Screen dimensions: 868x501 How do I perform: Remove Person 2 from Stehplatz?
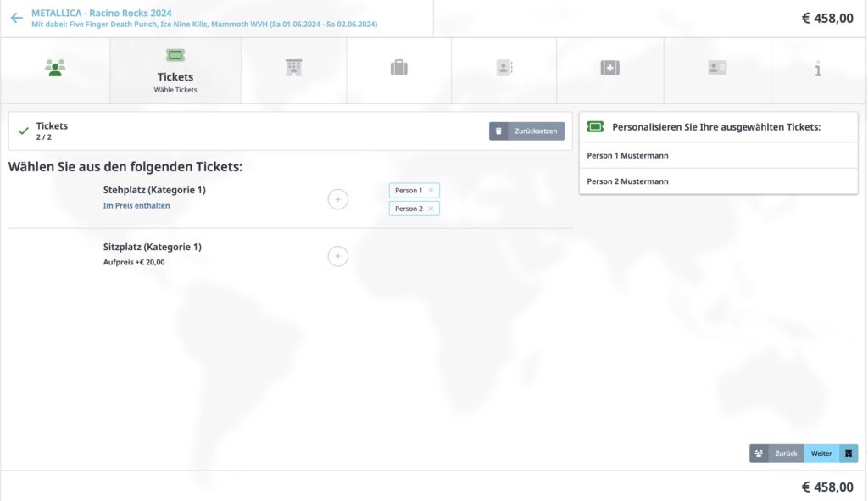431,209
